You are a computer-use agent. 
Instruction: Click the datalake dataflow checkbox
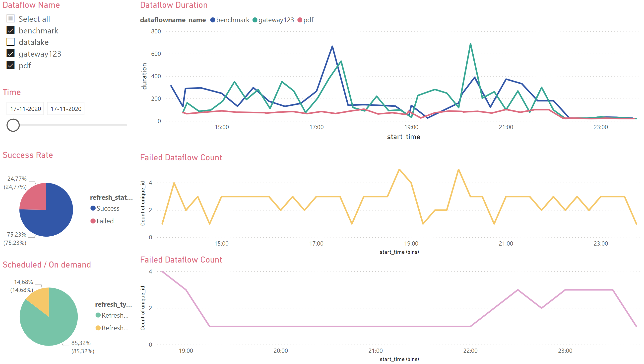click(x=11, y=42)
